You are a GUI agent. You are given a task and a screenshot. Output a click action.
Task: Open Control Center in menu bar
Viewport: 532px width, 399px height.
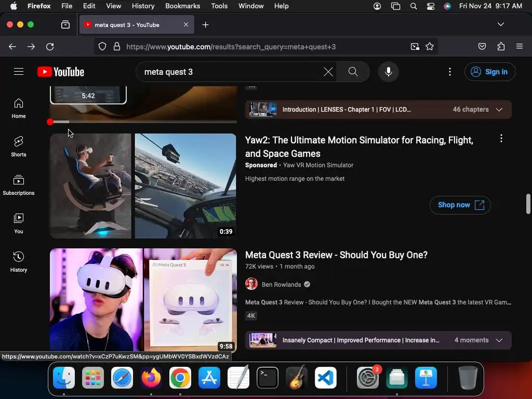click(x=431, y=6)
